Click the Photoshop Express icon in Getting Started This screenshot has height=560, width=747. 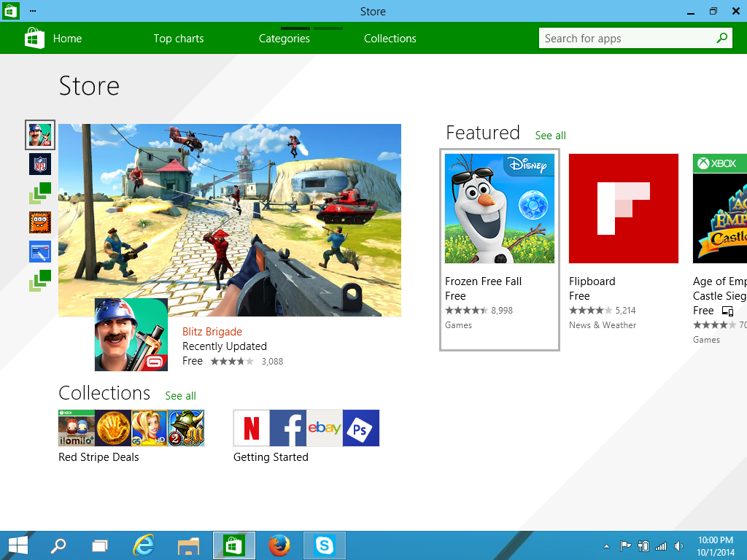tap(361, 427)
